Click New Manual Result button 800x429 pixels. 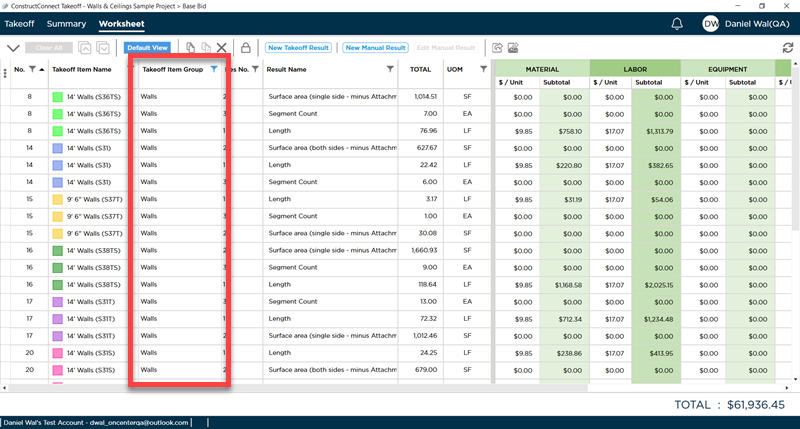[x=376, y=47]
